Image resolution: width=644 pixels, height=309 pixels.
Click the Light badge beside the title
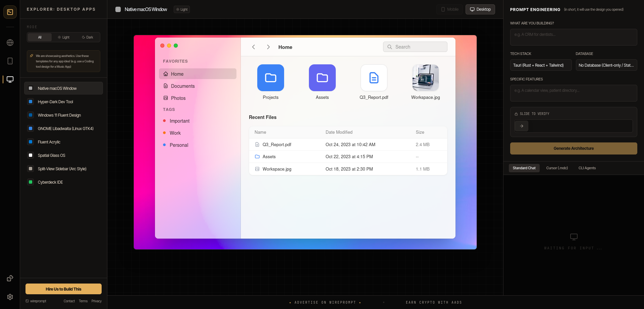click(182, 9)
